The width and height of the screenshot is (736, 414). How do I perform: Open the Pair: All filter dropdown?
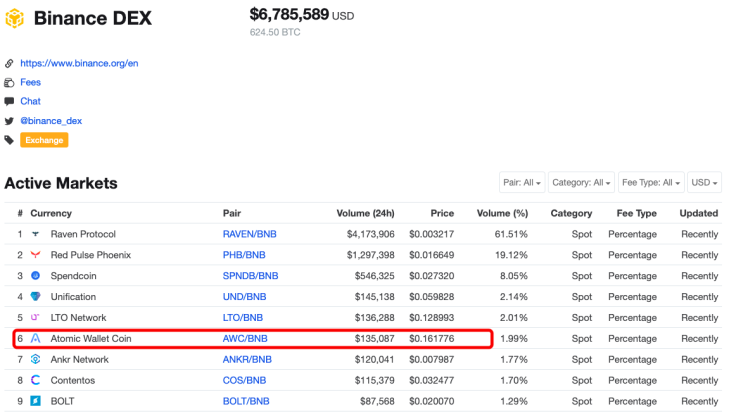(522, 183)
